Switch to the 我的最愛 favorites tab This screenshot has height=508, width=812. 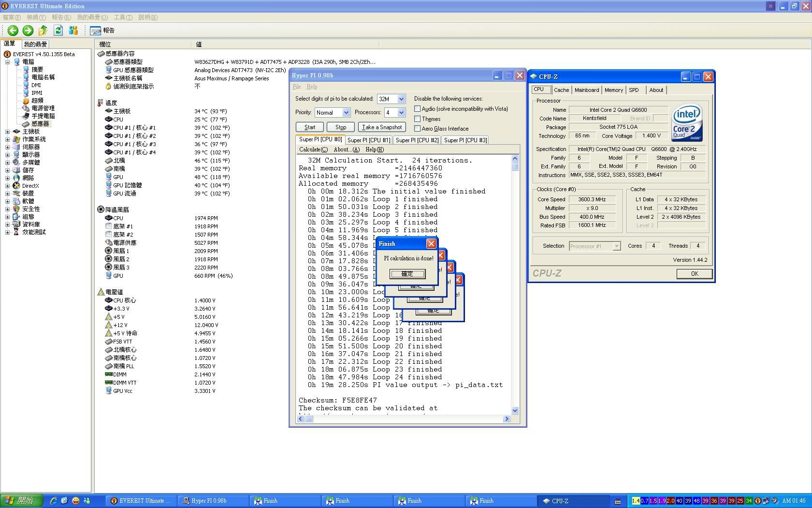(x=36, y=44)
